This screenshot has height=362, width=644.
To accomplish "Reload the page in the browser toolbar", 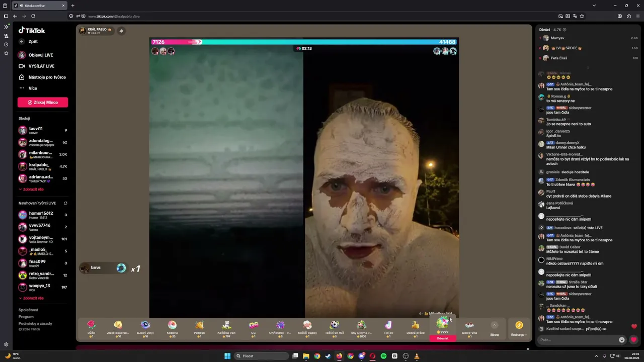I will pos(33,16).
